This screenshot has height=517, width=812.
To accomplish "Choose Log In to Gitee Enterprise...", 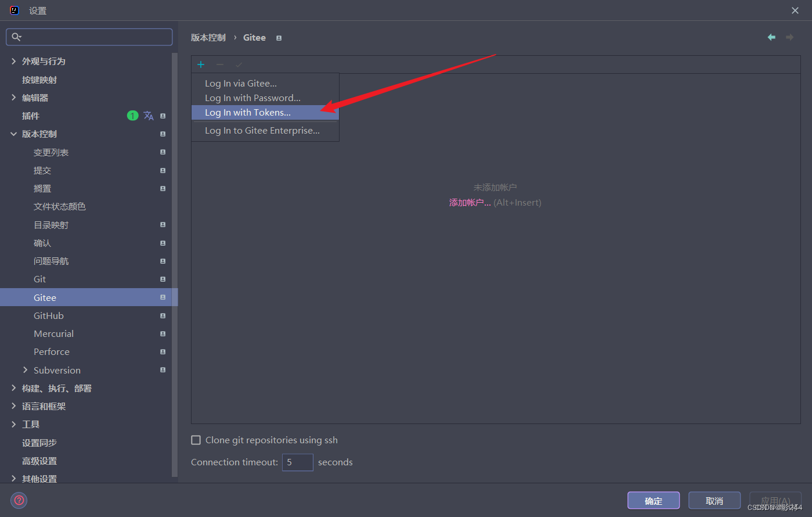I will tap(265, 131).
